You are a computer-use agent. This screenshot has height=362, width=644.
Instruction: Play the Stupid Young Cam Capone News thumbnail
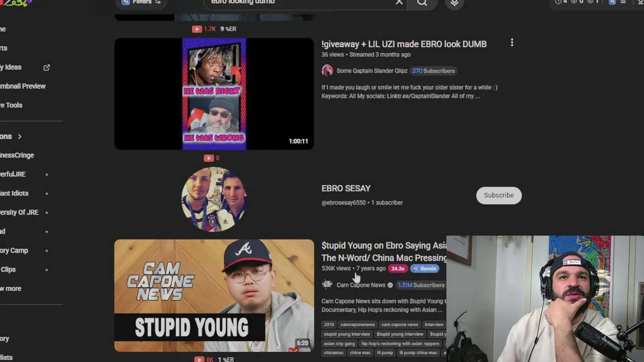point(214,296)
